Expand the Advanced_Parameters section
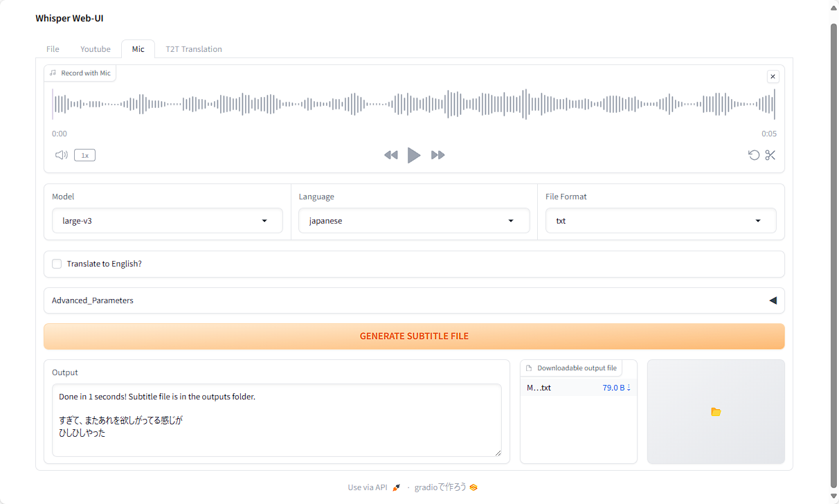Viewport: 839px width, 504px height. [414, 300]
